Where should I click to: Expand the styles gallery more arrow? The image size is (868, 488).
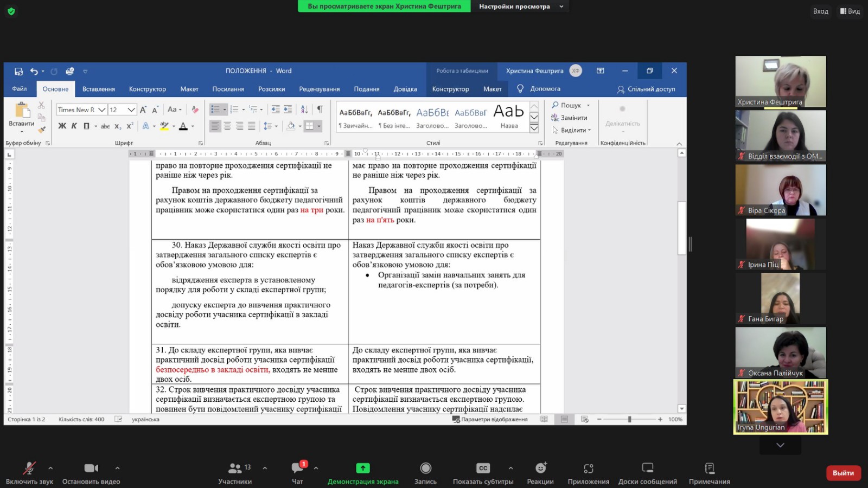point(534,129)
